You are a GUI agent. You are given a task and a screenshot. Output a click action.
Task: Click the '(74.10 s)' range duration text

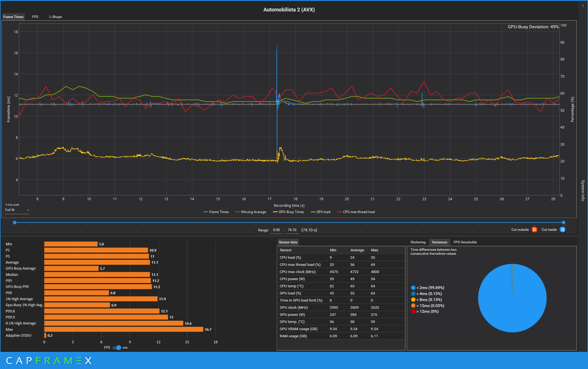coord(309,230)
